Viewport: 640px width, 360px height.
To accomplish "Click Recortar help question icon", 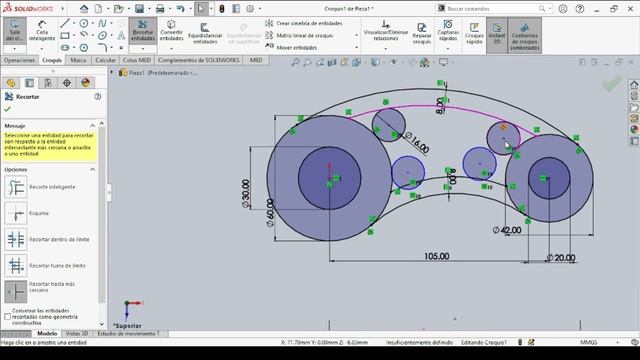I will pos(98,97).
